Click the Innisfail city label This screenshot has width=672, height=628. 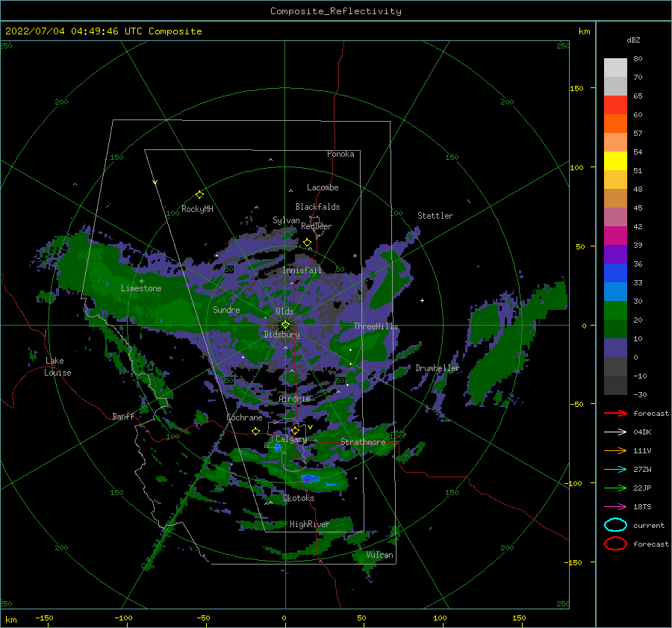302,270
